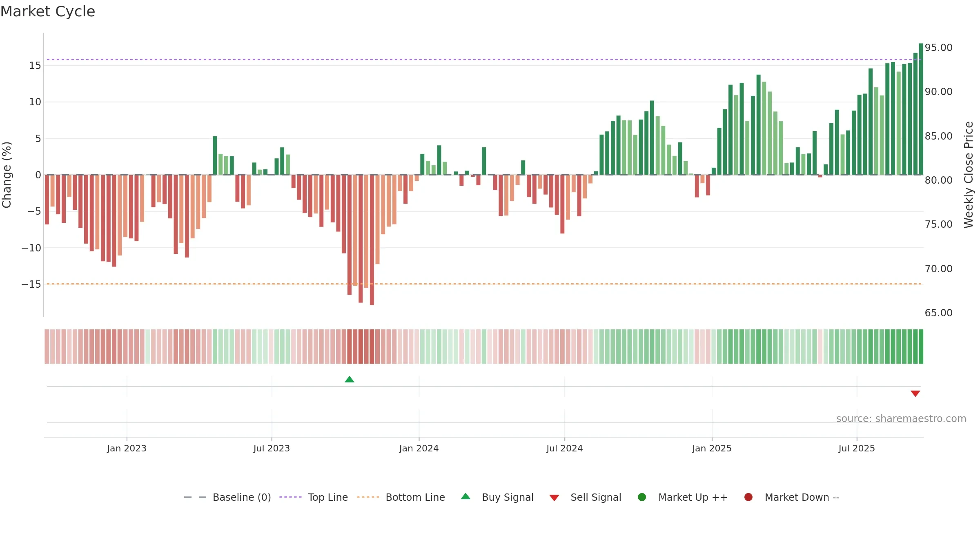
Task: Click the −15 tick on the Change axis
Action: click(31, 284)
